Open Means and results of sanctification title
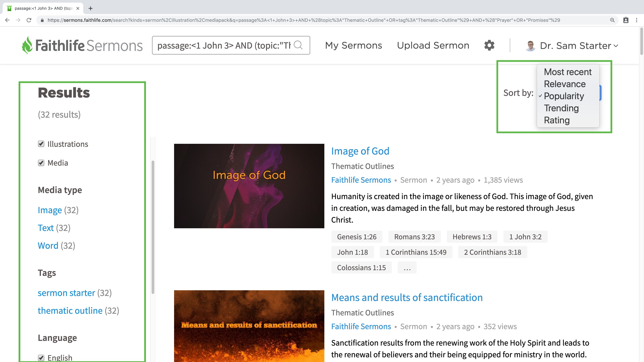Screen dimensions: 644x362 [407, 297]
